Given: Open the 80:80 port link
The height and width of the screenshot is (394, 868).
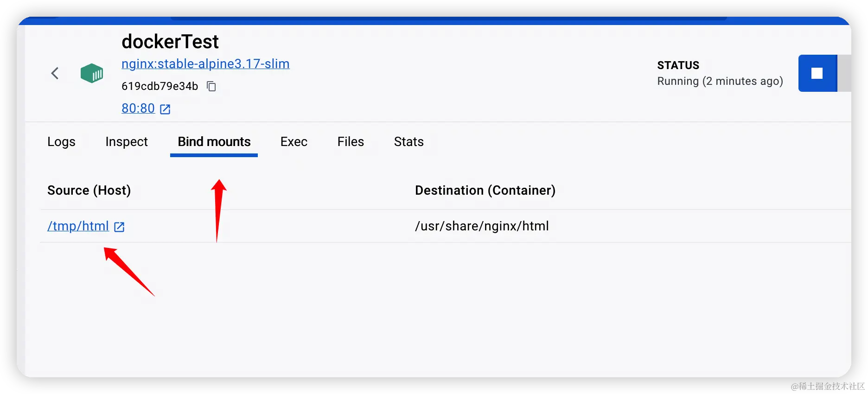Looking at the screenshot, I should click(138, 108).
